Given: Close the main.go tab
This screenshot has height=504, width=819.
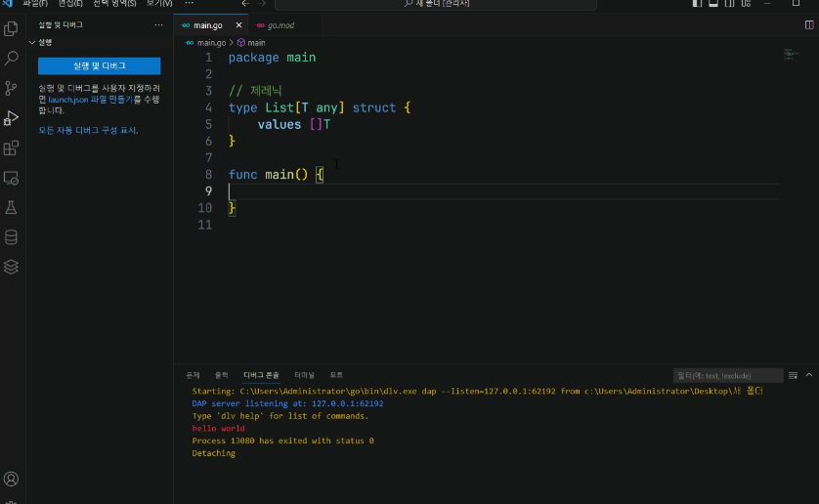Looking at the screenshot, I should pos(238,25).
